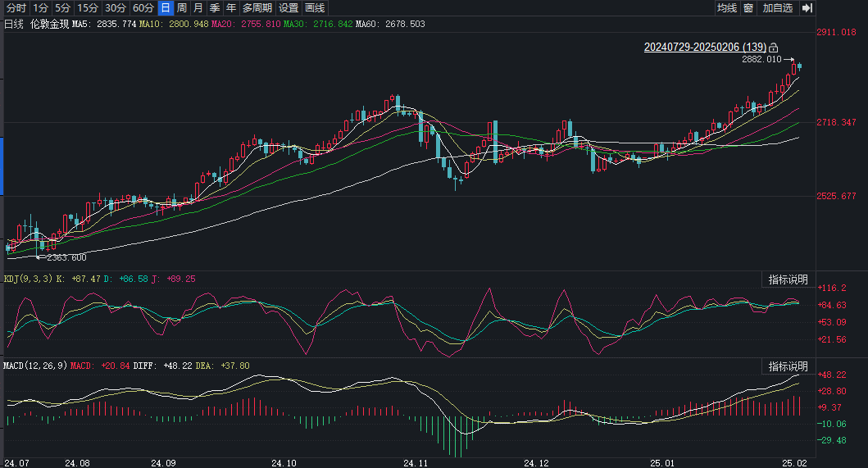Choose the 30分 timeframe

tap(115, 8)
